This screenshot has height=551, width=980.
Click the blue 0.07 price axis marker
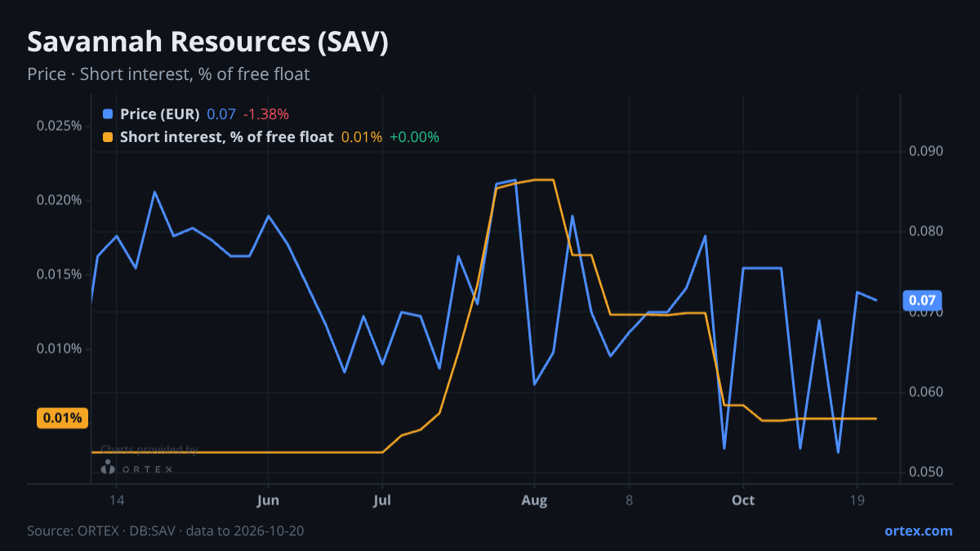[x=923, y=300]
